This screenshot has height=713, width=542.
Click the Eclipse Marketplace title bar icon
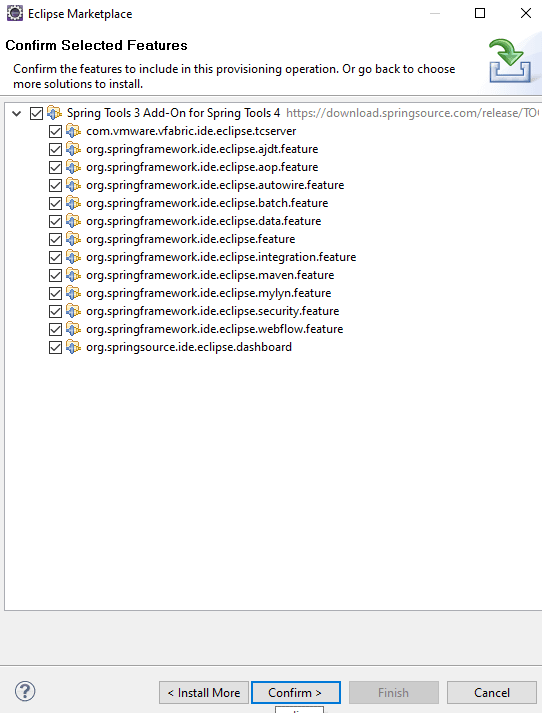[15, 14]
